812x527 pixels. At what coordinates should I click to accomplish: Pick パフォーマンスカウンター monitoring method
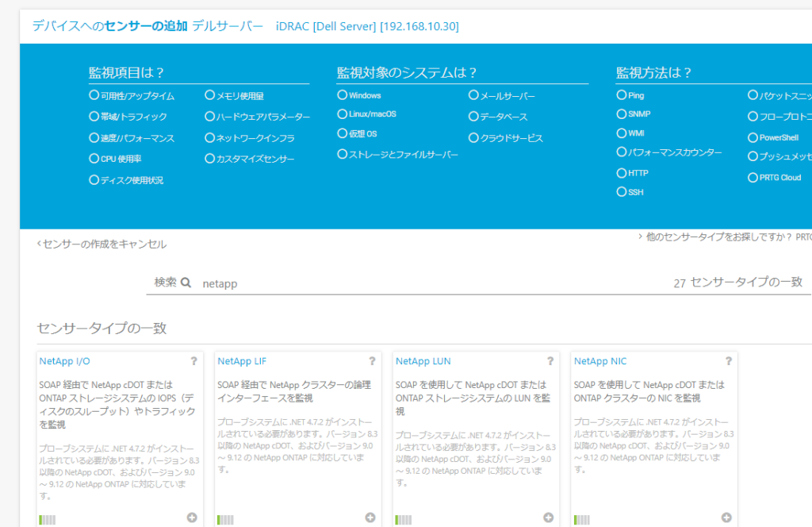[x=622, y=152]
